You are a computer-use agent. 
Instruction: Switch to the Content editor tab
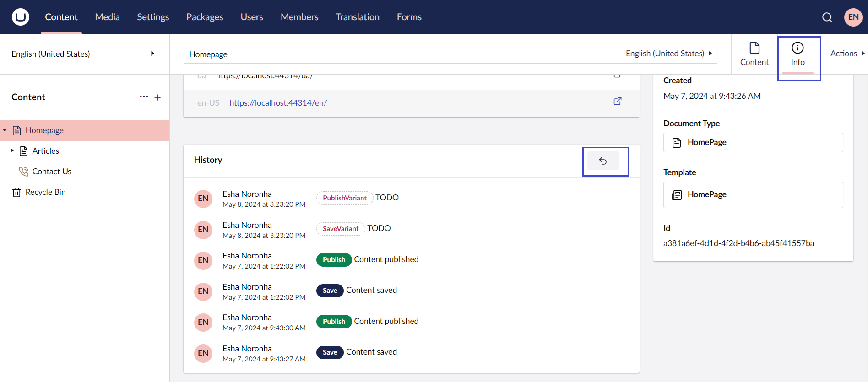click(754, 54)
